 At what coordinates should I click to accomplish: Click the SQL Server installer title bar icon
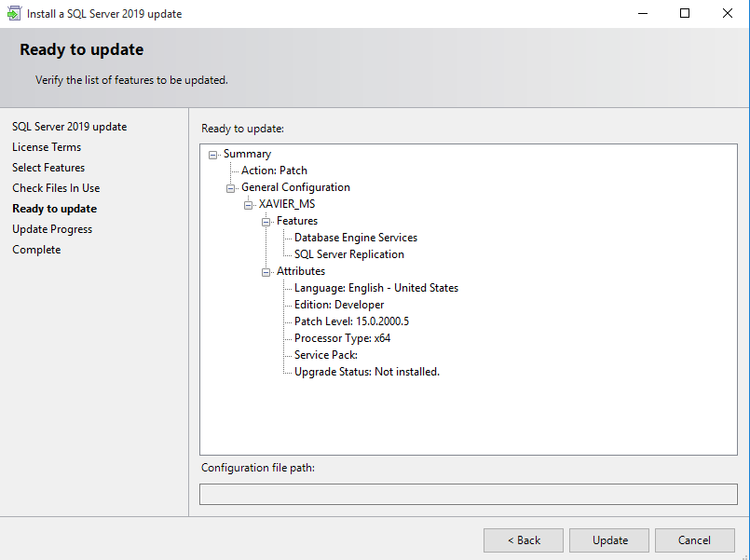(14, 13)
